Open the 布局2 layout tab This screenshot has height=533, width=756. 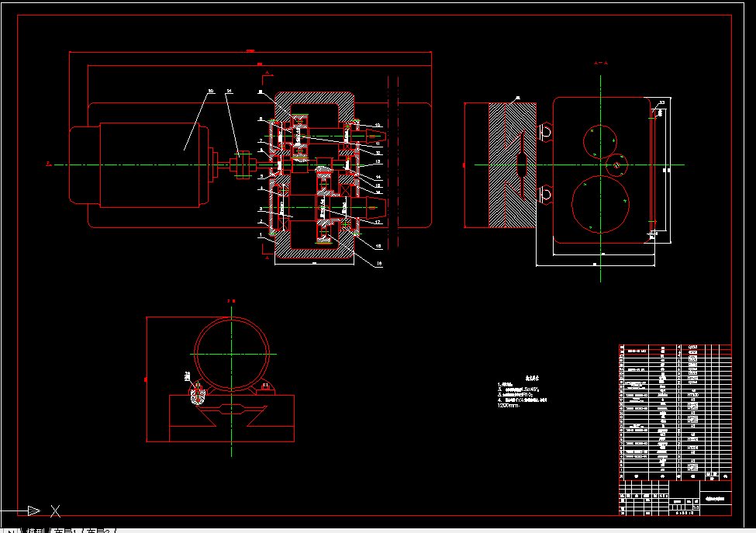[x=98, y=531]
